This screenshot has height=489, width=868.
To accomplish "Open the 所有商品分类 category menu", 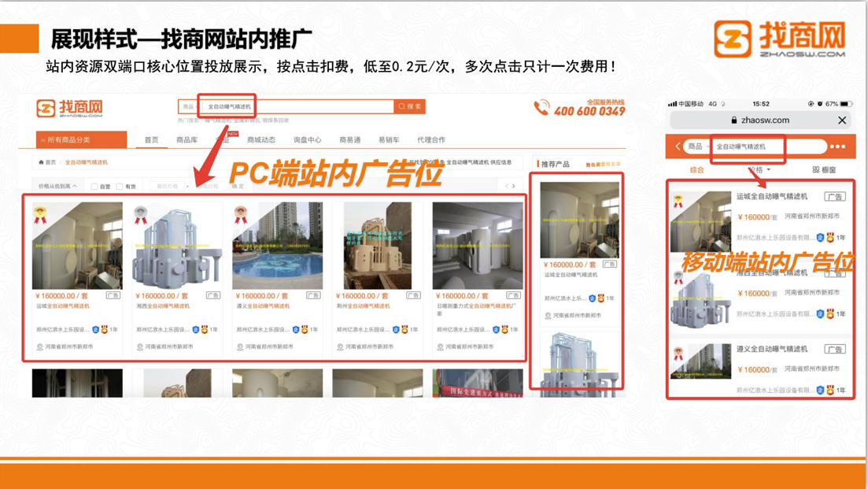I will point(81,139).
